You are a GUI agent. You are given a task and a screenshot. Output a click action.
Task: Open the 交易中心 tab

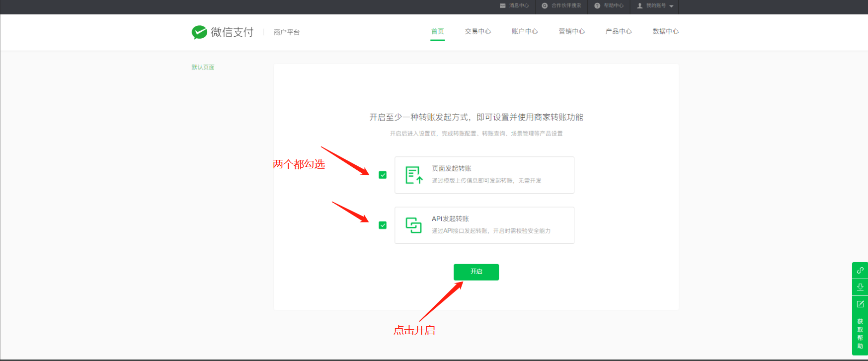point(477,31)
